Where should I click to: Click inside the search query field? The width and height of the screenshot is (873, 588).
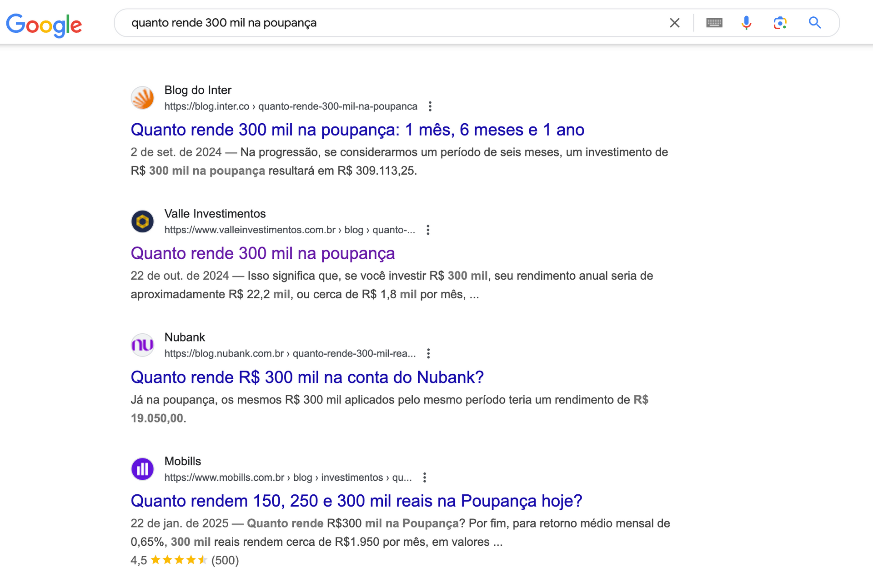(x=364, y=23)
